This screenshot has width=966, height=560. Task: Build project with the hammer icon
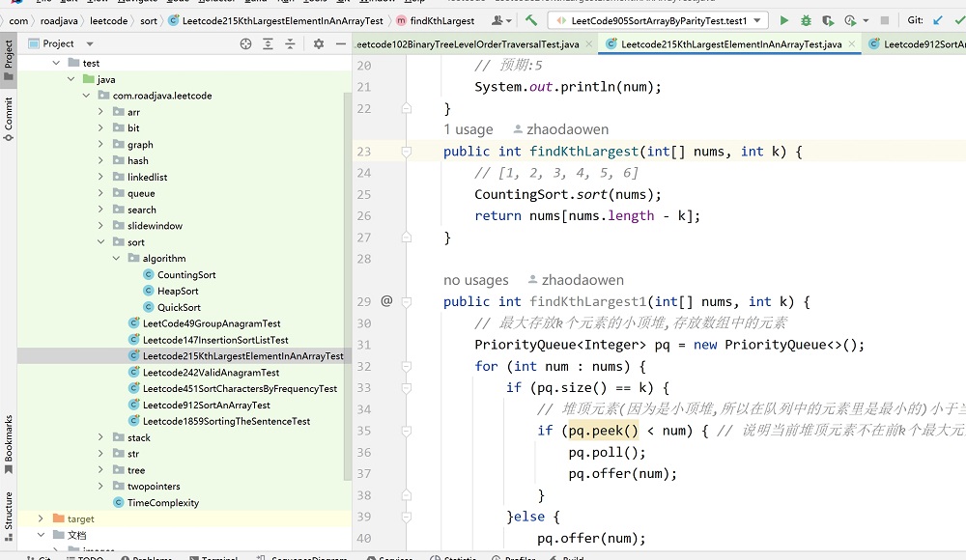[x=531, y=20]
